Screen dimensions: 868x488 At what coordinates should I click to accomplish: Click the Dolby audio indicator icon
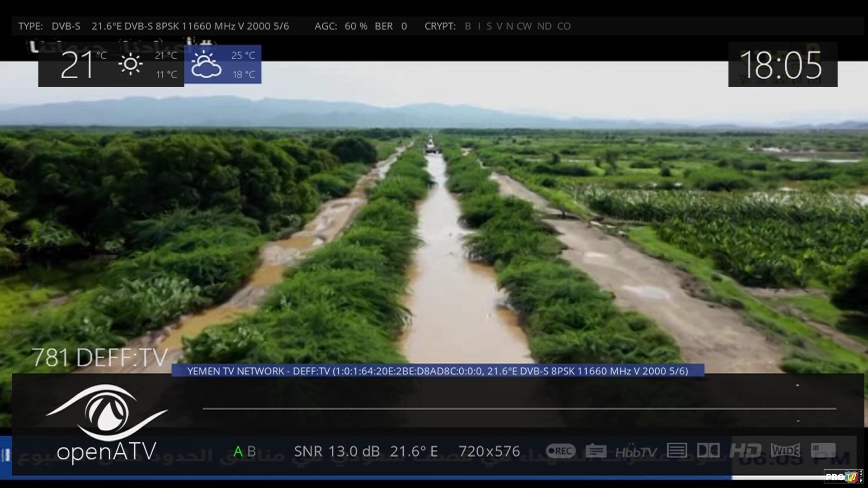(x=708, y=450)
